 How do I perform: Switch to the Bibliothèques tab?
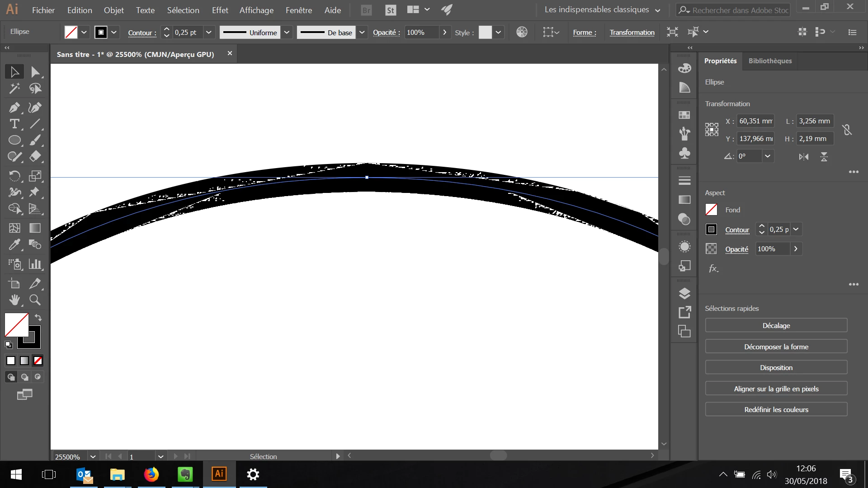coord(770,61)
